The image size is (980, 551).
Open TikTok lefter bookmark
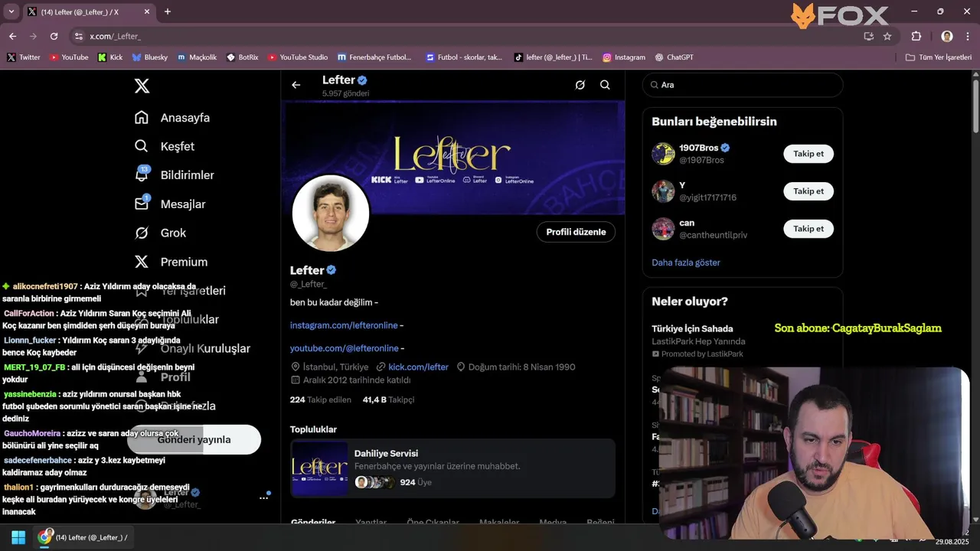(554, 57)
